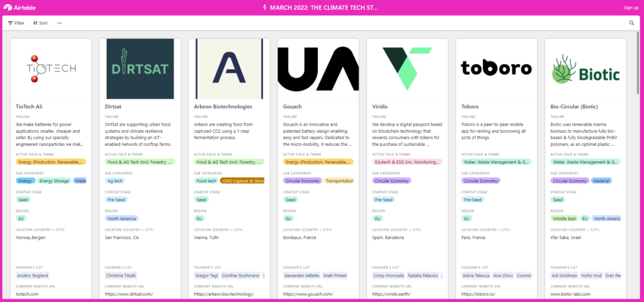Click the lightning bolt icon beside the title

tap(265, 8)
